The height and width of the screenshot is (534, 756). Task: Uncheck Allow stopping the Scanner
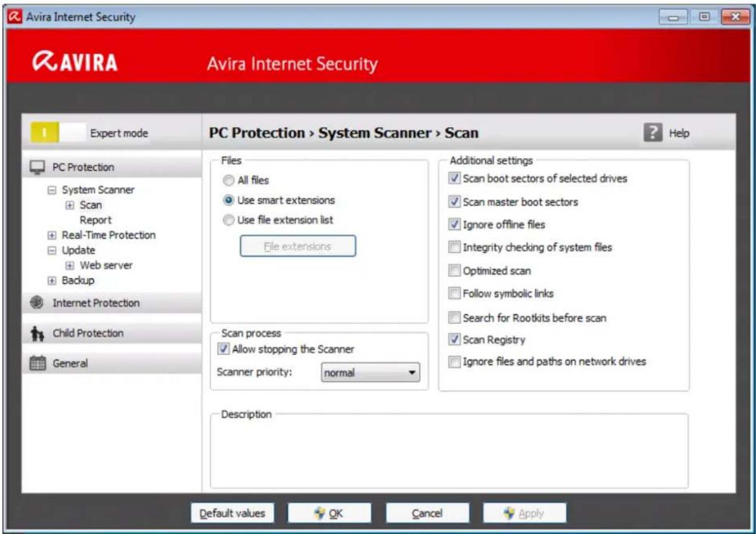point(224,350)
